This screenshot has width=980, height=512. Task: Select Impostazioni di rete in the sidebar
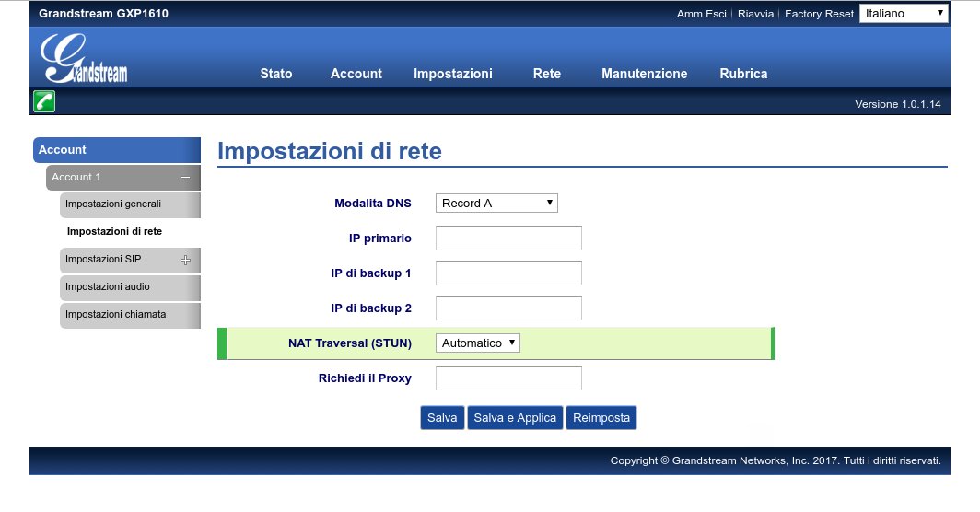point(114,231)
